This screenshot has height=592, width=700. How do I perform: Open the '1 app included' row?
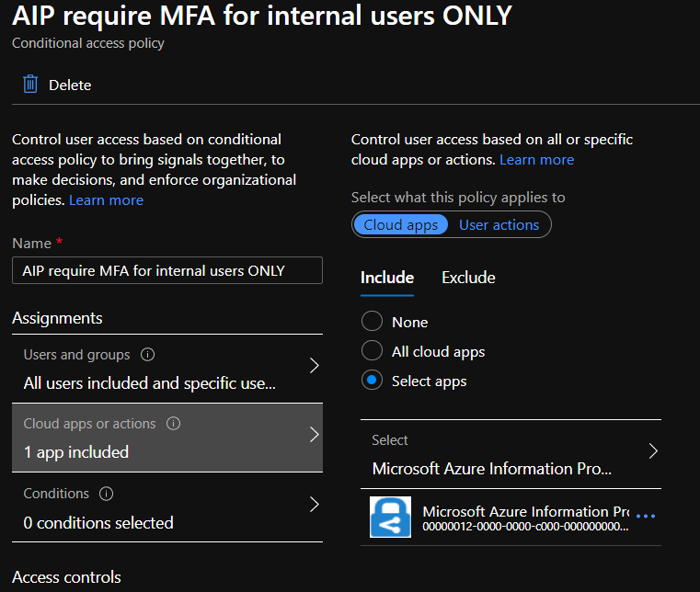(x=167, y=438)
